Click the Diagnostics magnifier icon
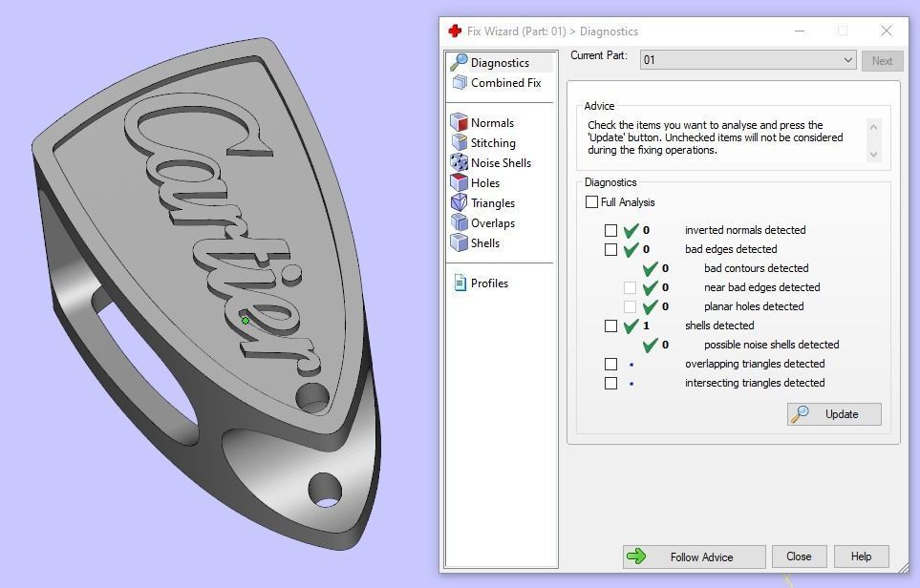This screenshot has width=920, height=588. pyautogui.click(x=459, y=62)
